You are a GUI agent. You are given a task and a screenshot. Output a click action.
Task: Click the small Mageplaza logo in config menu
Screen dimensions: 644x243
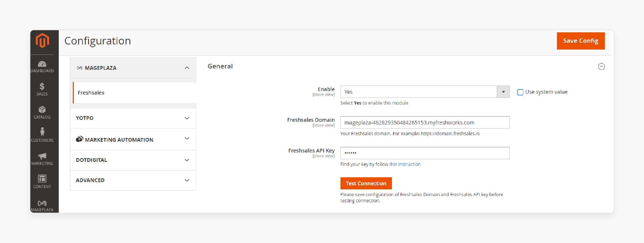pyautogui.click(x=80, y=68)
